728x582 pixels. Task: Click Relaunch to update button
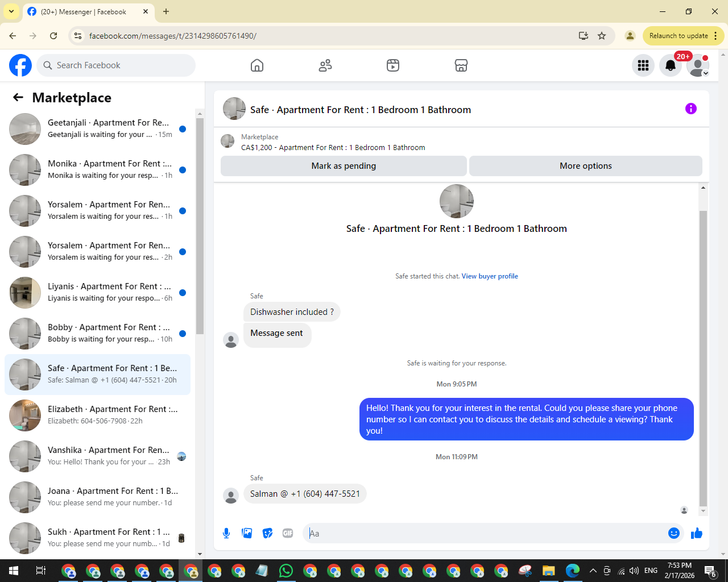point(679,36)
